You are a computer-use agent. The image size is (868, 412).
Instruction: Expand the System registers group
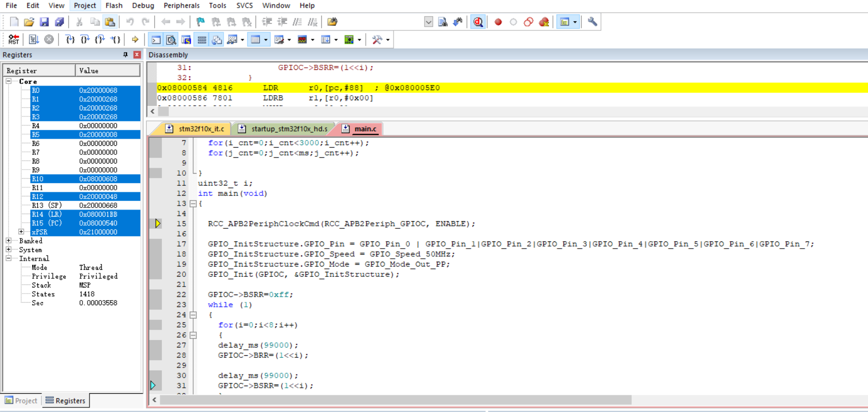point(9,250)
